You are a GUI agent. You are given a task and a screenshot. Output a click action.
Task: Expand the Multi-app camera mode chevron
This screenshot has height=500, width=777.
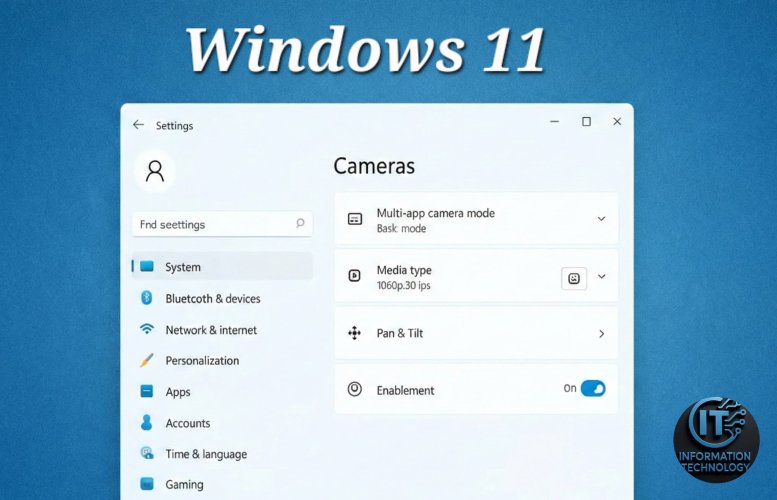click(x=601, y=219)
